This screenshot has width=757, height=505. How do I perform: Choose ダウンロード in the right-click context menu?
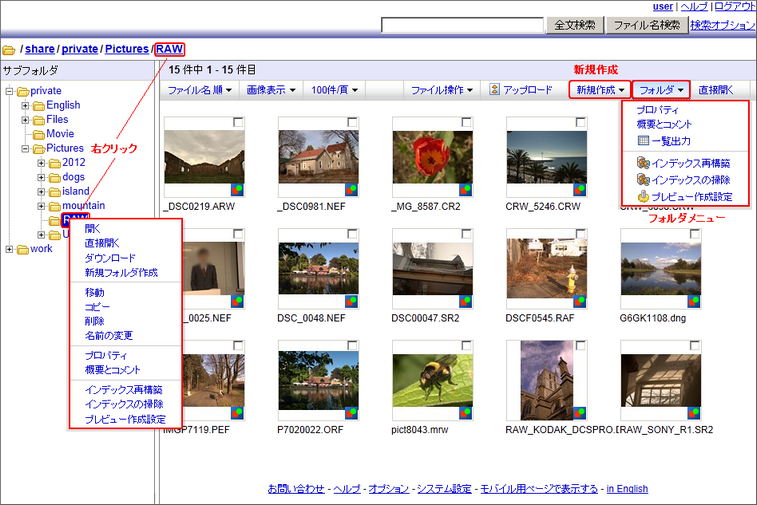[x=108, y=256]
